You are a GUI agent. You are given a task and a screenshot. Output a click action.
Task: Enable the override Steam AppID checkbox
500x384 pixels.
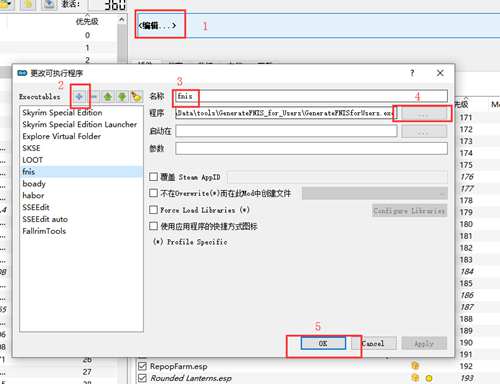153,177
